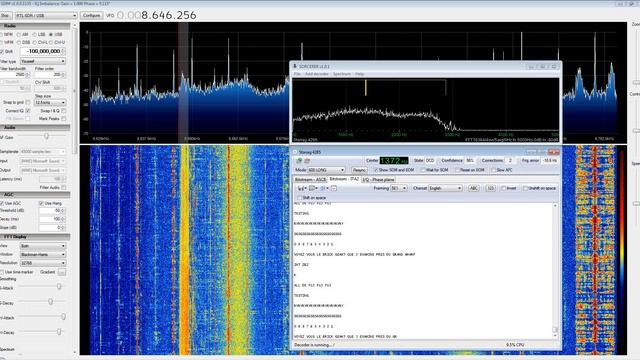Click the Gradient edit button
This screenshot has width=640, height=360.
(x=62, y=272)
